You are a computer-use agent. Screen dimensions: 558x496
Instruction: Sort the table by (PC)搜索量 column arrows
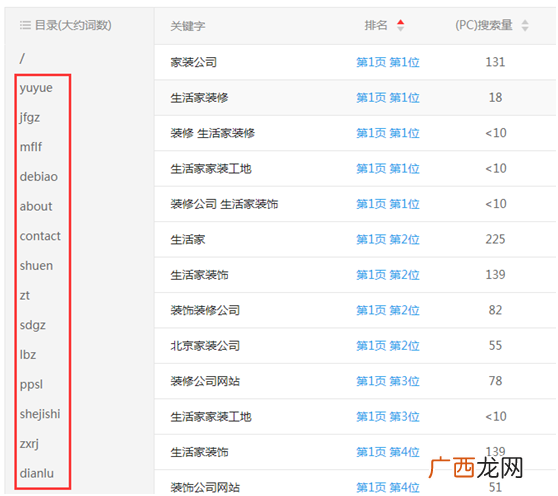(x=525, y=25)
